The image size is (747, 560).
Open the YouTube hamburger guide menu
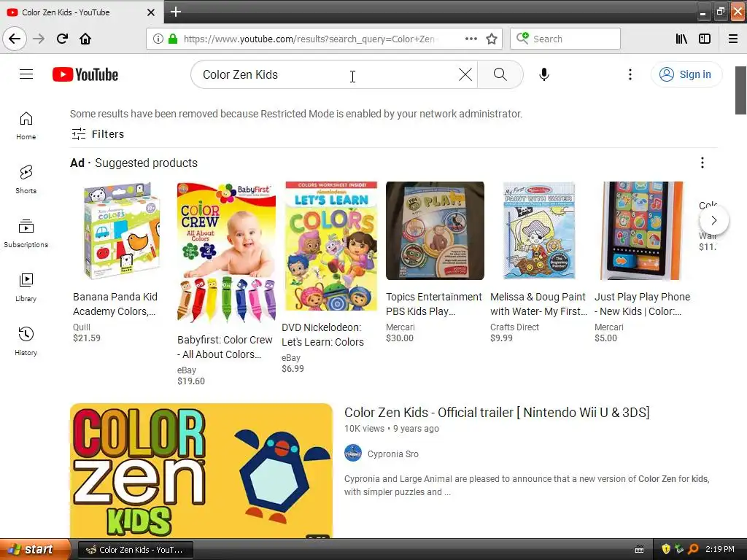pyautogui.click(x=26, y=74)
